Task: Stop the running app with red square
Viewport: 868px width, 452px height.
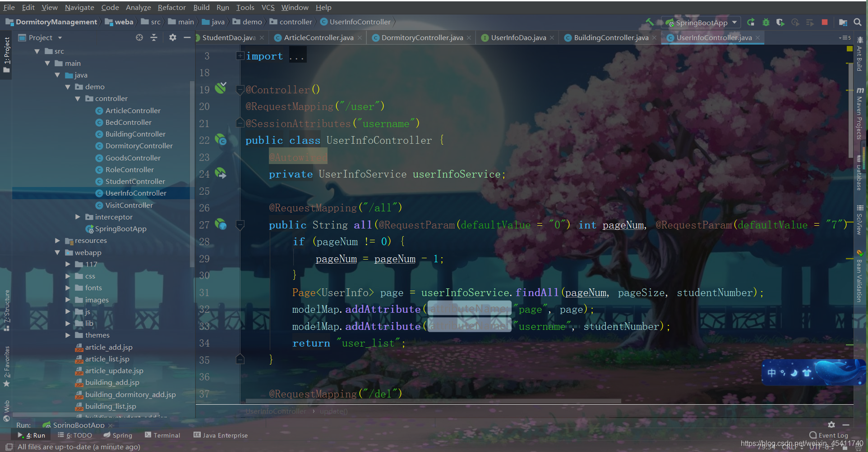Action: tap(825, 22)
